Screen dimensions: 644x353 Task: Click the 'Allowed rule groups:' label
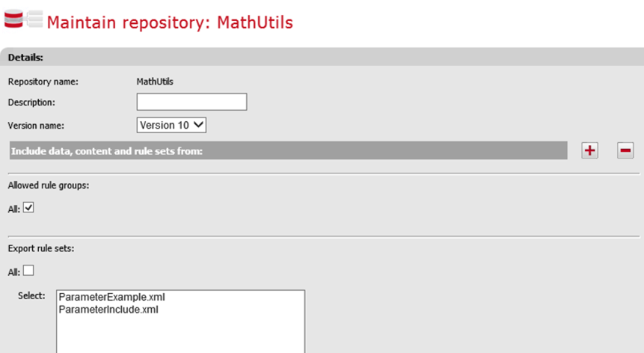49,185
